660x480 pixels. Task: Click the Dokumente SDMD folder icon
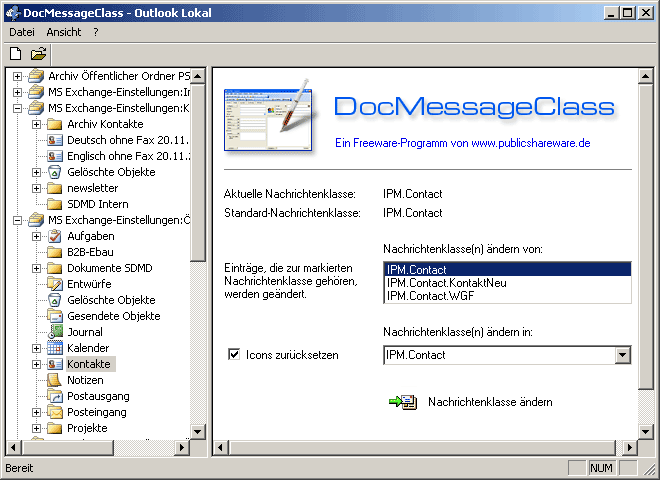(55, 268)
